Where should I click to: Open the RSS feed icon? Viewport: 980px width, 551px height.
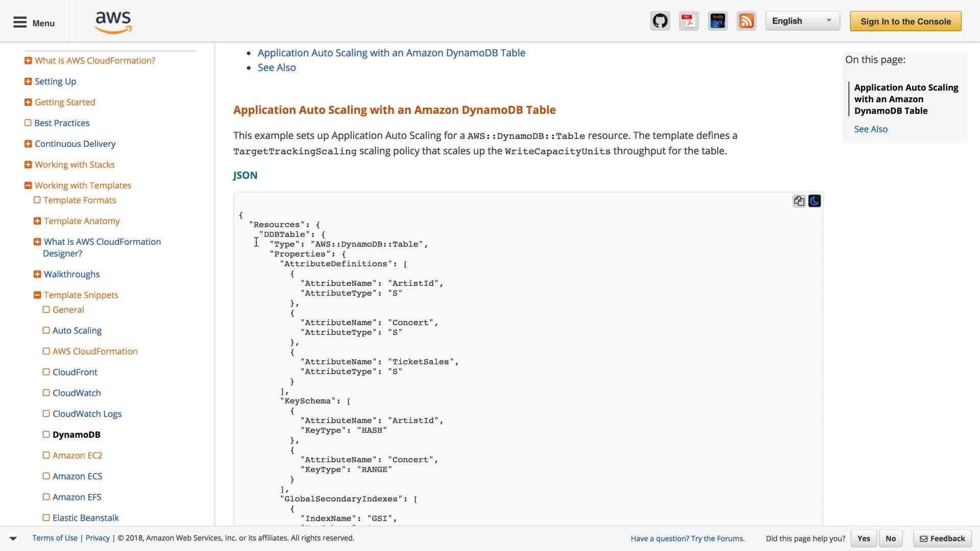coord(746,21)
